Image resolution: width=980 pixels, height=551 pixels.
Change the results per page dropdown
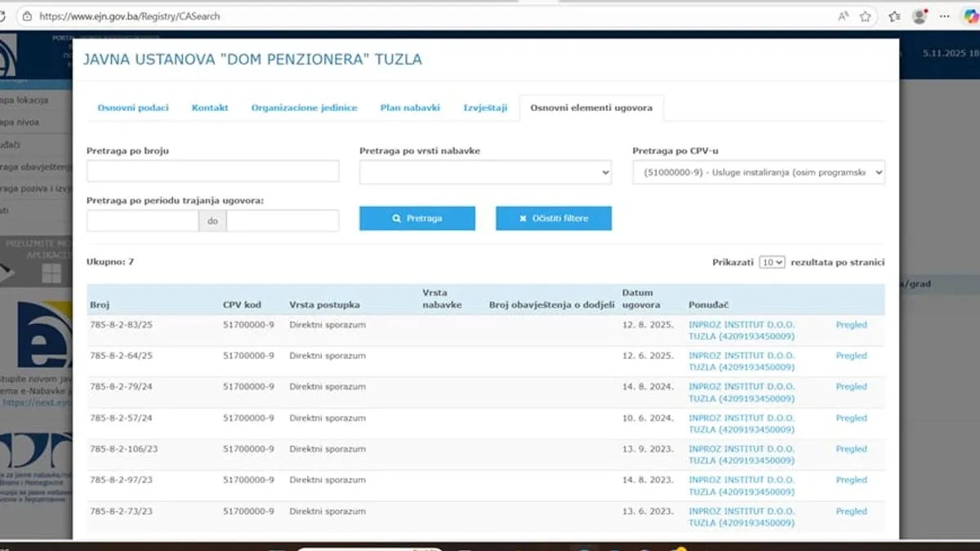coord(772,262)
